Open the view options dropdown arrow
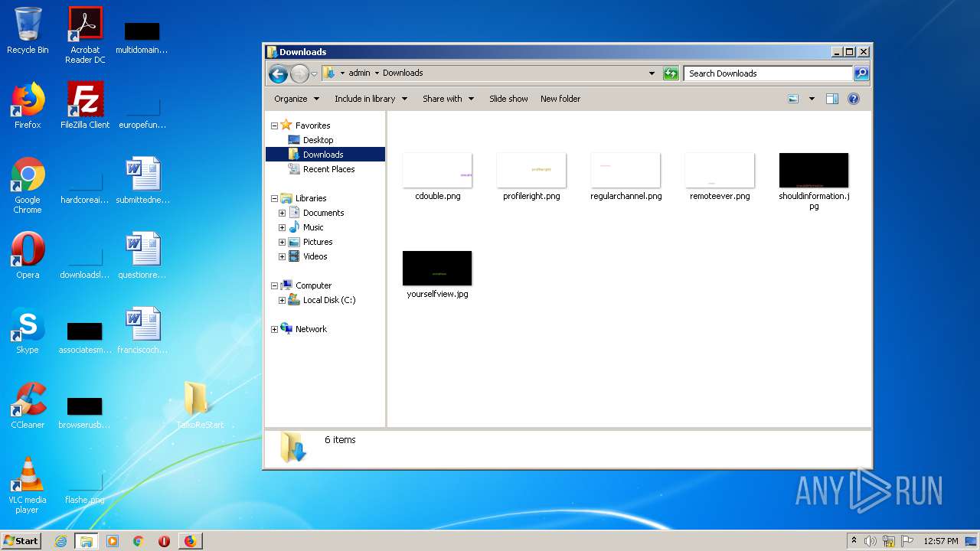This screenshot has width=980, height=551. coord(812,99)
